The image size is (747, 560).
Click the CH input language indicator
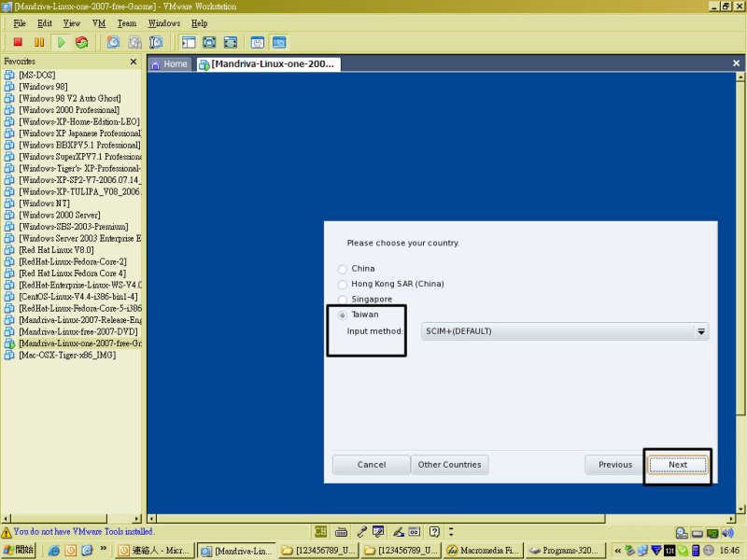pyautogui.click(x=320, y=531)
